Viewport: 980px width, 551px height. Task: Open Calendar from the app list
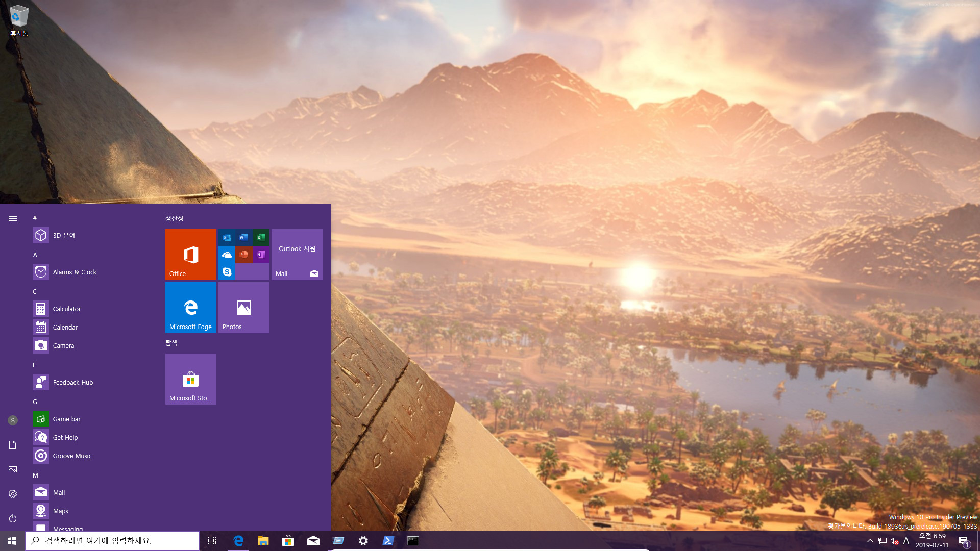tap(92, 327)
